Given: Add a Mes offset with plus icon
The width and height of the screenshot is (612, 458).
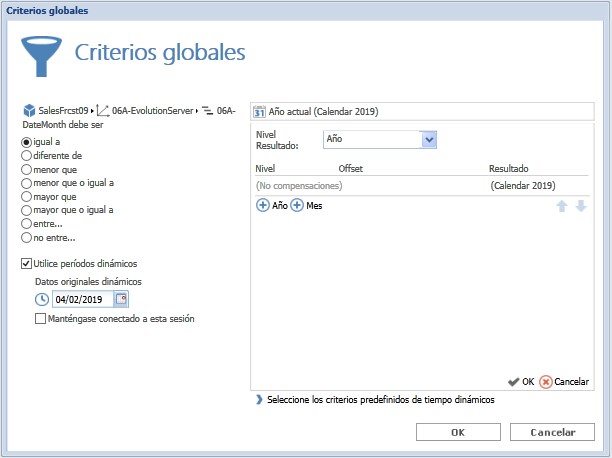Looking at the screenshot, I should (297, 205).
